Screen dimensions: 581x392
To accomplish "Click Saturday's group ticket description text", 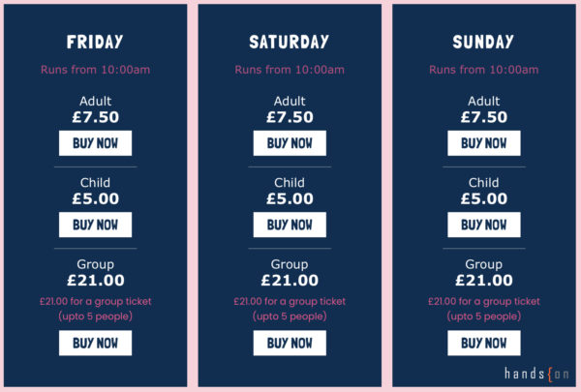I will pyautogui.click(x=290, y=309).
